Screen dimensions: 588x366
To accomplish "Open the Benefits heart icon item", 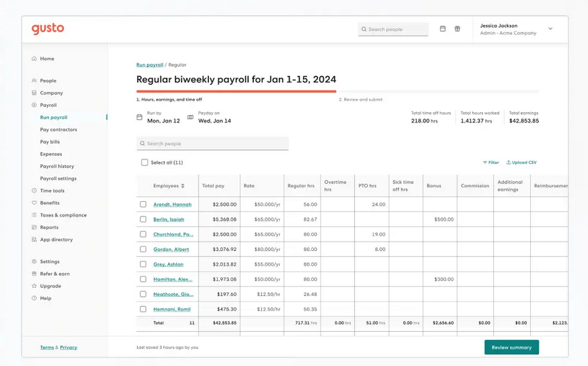I will (34, 203).
